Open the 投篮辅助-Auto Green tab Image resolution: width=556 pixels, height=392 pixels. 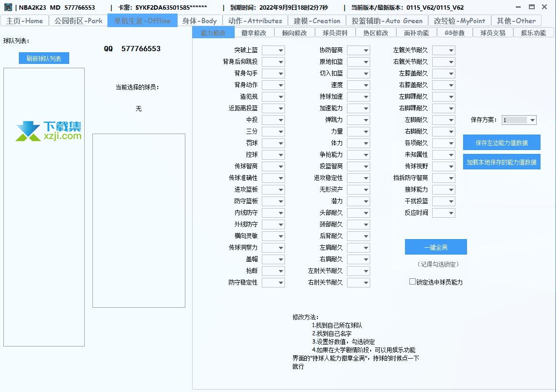[387, 21]
